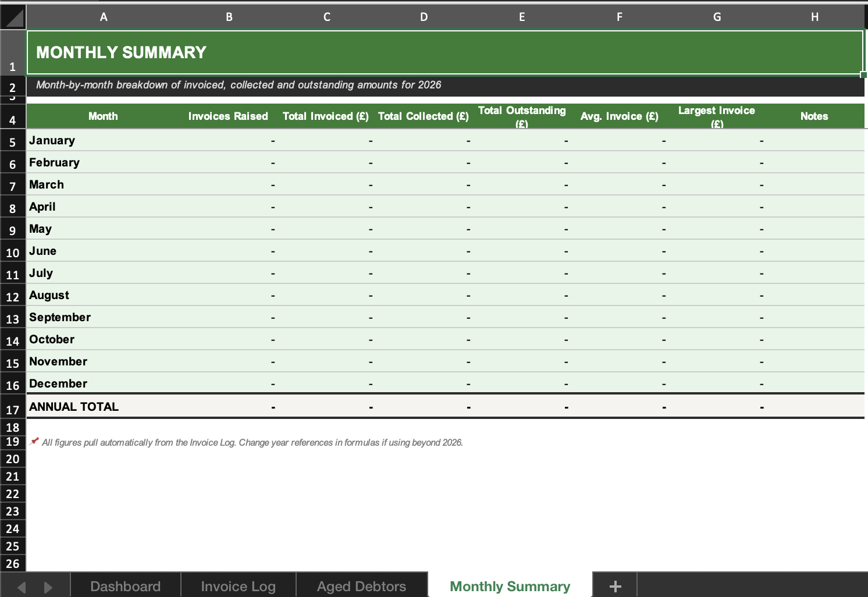Select the Notes cell for August
Screen dimensions: 868x597
click(x=815, y=295)
